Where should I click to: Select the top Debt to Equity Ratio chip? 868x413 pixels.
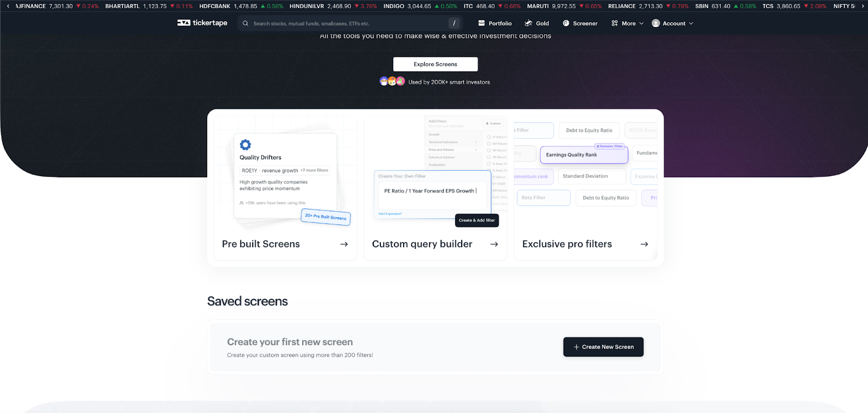pyautogui.click(x=589, y=130)
